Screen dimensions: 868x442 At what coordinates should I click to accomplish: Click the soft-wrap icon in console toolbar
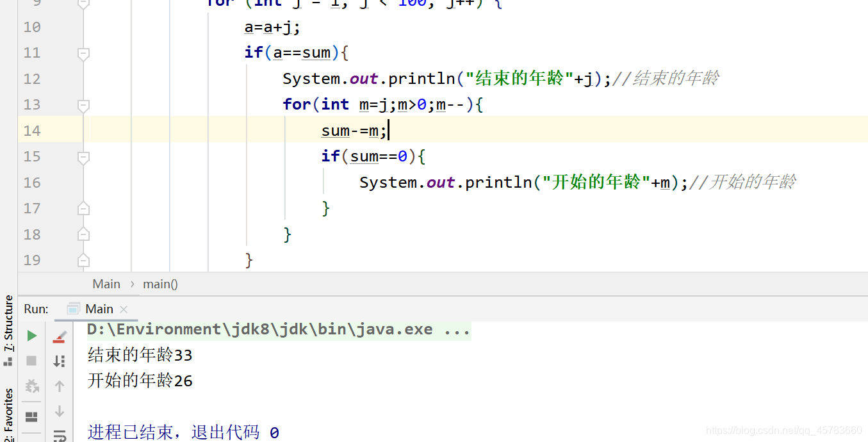tap(60, 436)
